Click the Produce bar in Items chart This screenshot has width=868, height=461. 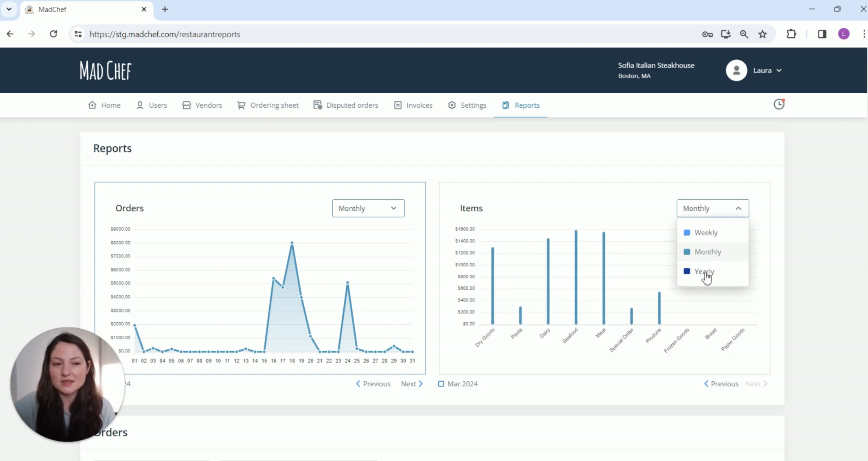click(659, 308)
